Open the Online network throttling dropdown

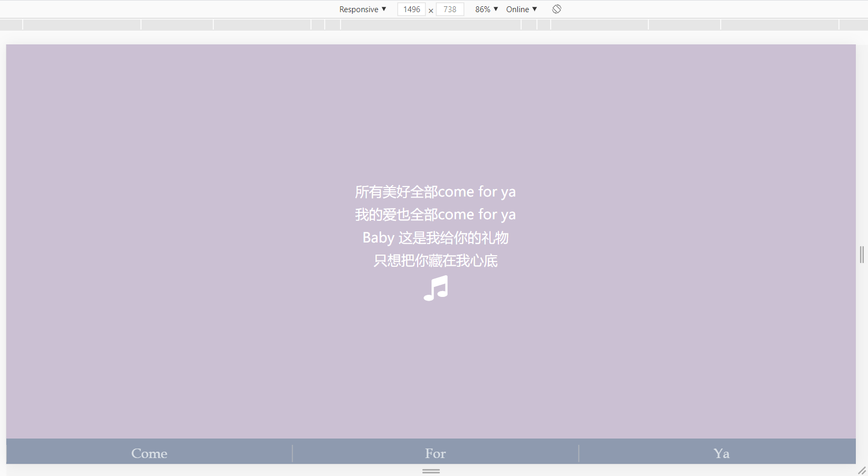tap(521, 9)
